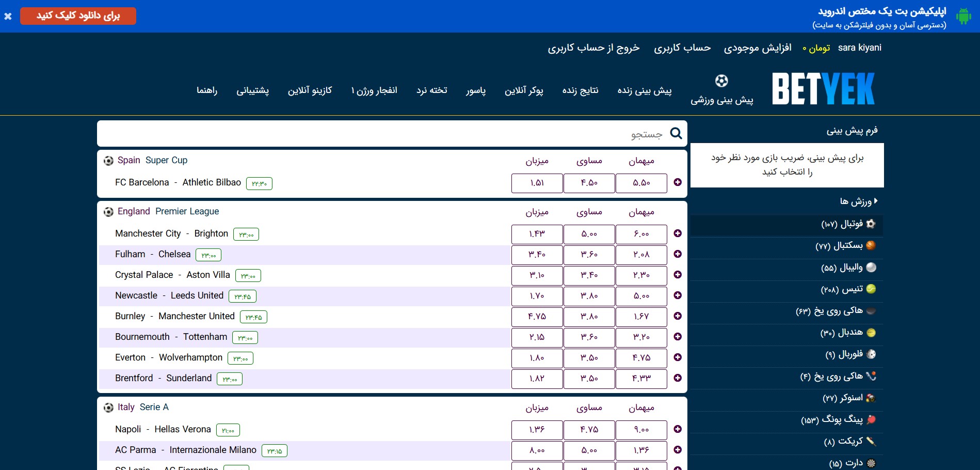Select the 1.51 odds for FC Barcelona
Viewport: 980px width, 470px height.
pos(537,183)
